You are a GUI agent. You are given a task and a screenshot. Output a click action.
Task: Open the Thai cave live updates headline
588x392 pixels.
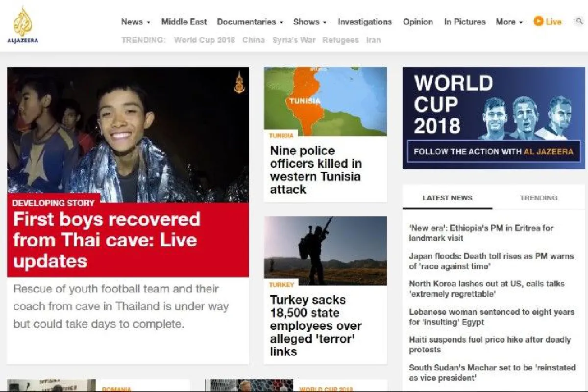(x=107, y=240)
